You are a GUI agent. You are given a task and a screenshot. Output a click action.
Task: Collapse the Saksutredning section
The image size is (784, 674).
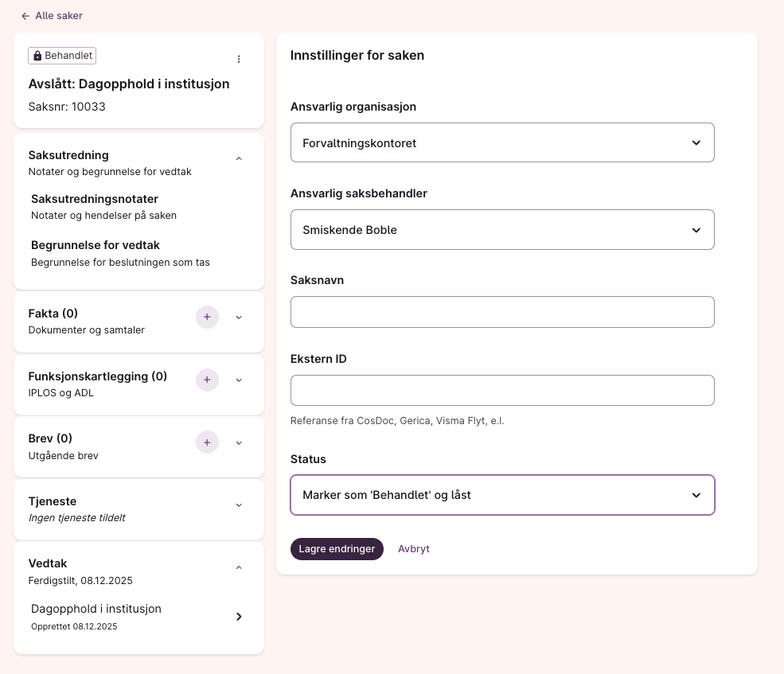(x=239, y=158)
